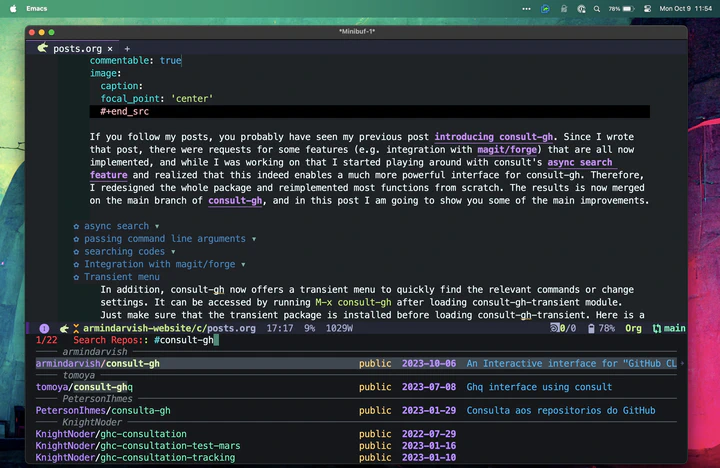Click the 'Search Repos:' minibuffer input

(186, 340)
